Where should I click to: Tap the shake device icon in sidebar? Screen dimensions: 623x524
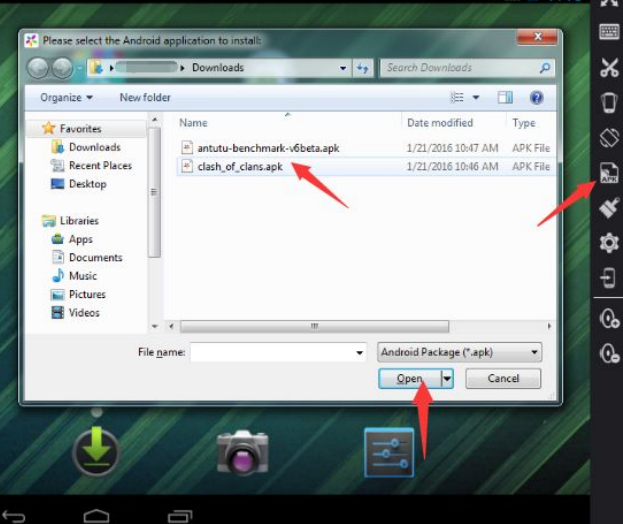pos(609,102)
